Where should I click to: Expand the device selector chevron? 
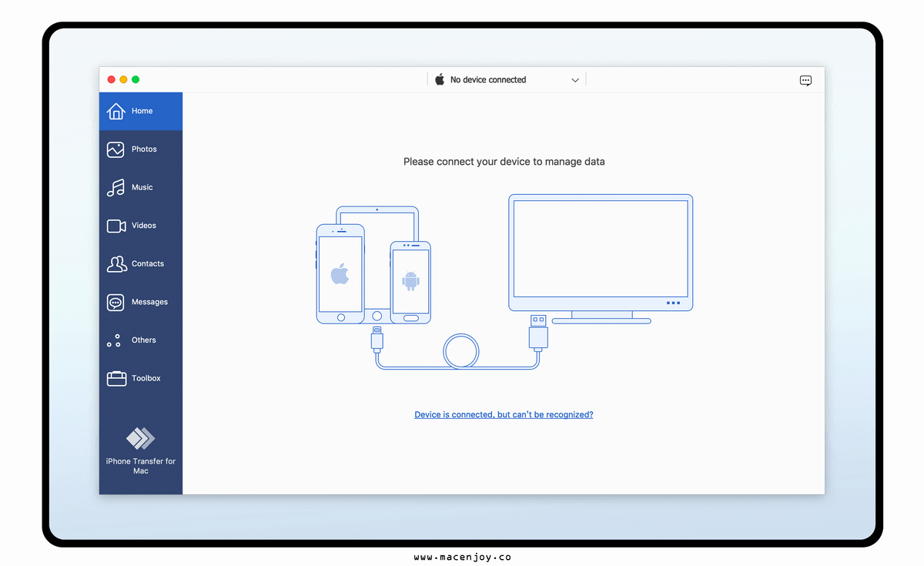[x=575, y=80]
